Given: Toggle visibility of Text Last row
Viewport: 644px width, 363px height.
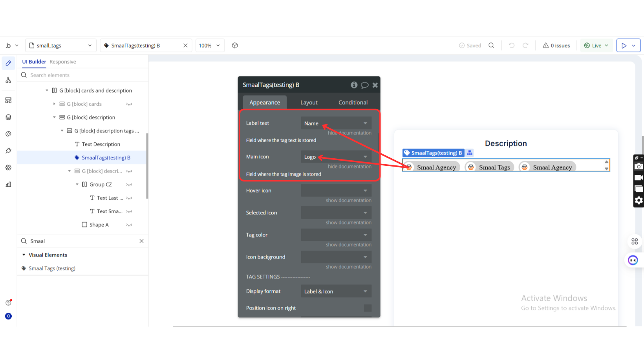Looking at the screenshot, I should (129, 198).
